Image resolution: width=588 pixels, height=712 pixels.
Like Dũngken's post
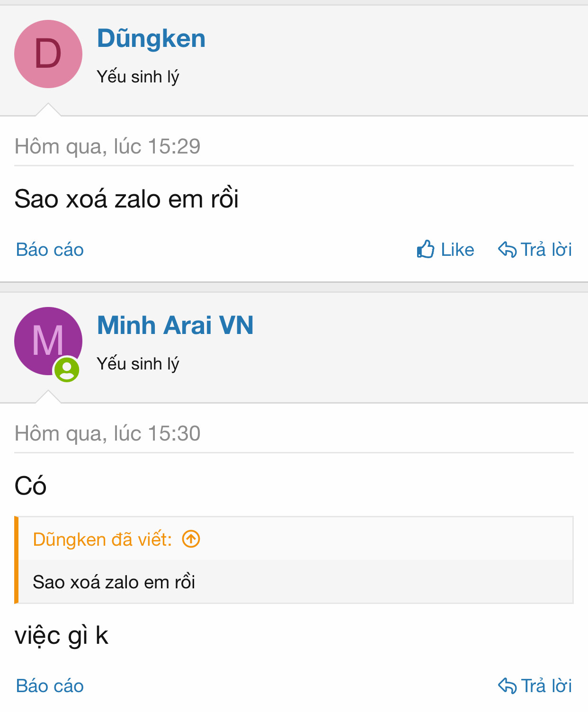coord(445,249)
